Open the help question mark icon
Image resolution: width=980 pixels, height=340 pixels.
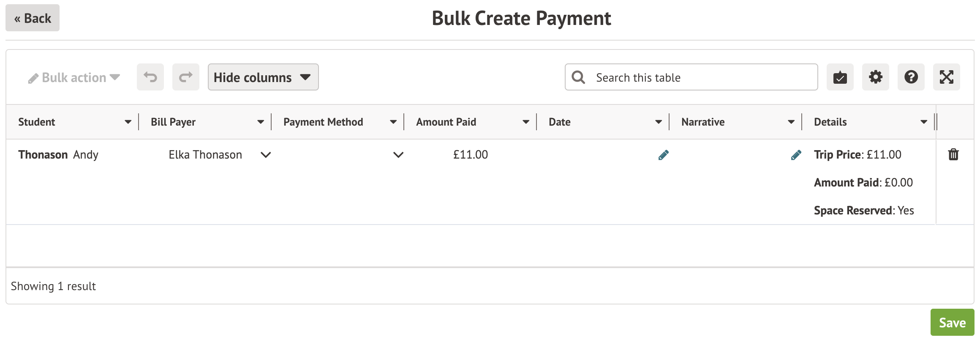pyautogui.click(x=911, y=77)
